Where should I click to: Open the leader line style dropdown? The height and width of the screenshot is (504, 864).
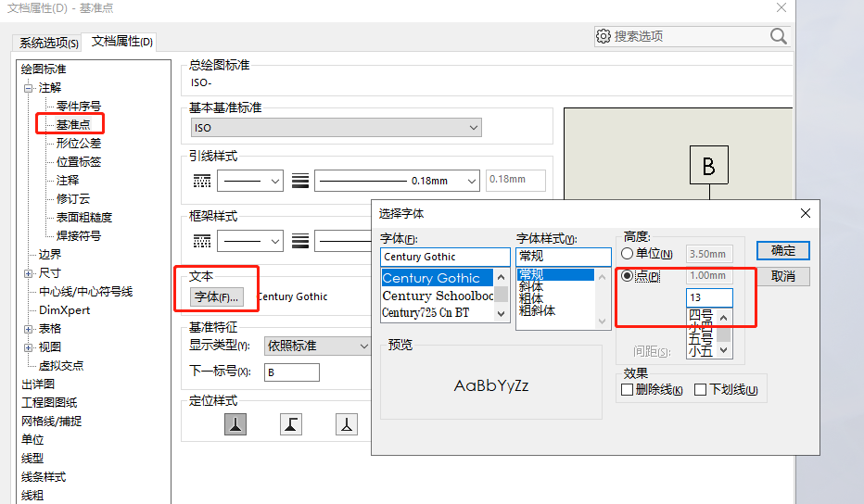pos(250,181)
